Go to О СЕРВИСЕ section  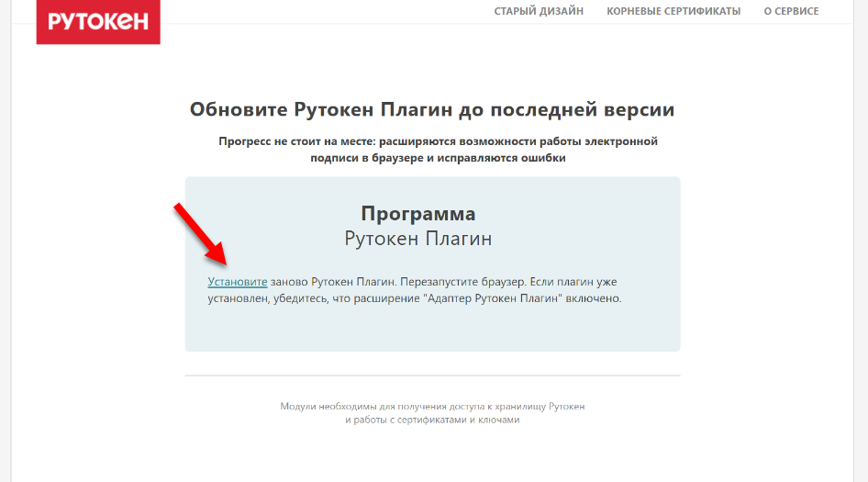pos(791,11)
